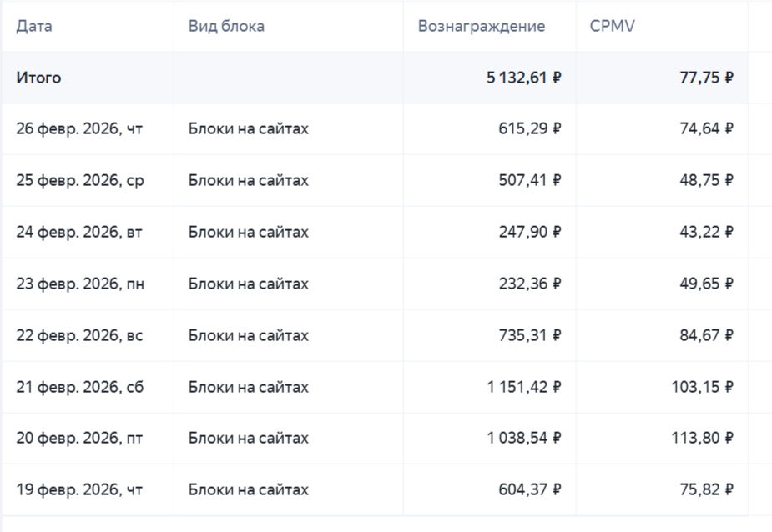Click the Вид блока column header
Viewport: 772px width, 532px height.
coord(226,26)
